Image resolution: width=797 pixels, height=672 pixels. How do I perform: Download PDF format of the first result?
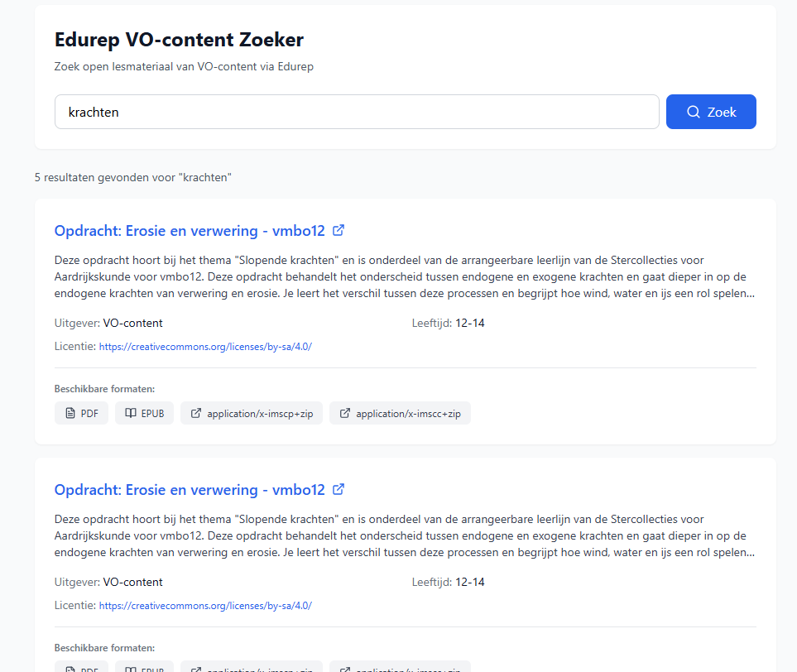point(81,413)
